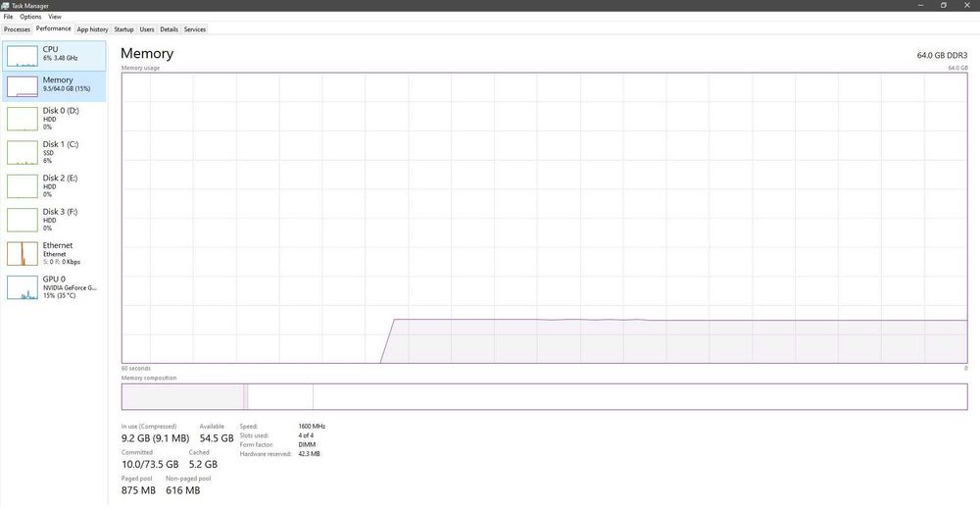The image size is (980, 509).
Task: Click the memory usage graph area
Action: pos(544,218)
